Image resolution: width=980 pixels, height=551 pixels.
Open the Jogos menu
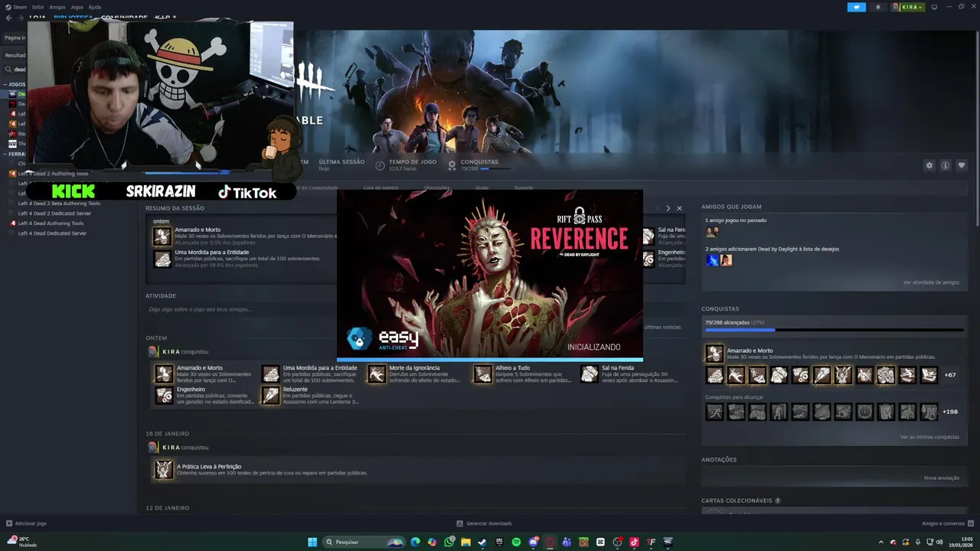[x=77, y=7]
